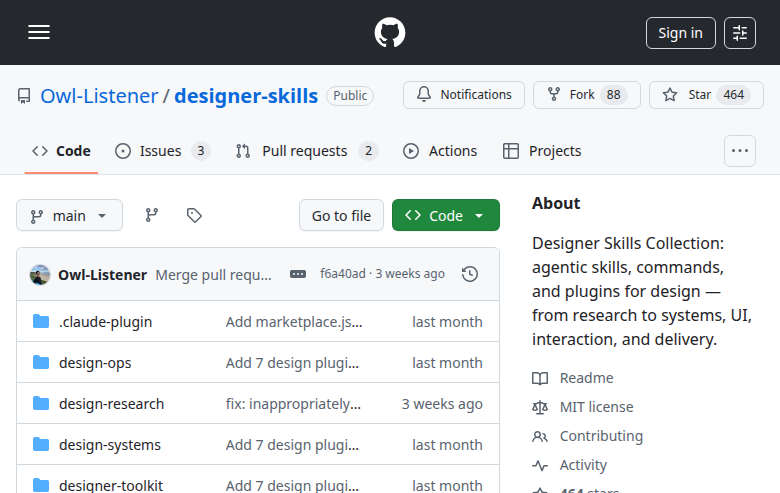This screenshot has width=780, height=493.
Task: Open commit history clock icon
Action: tap(470, 274)
